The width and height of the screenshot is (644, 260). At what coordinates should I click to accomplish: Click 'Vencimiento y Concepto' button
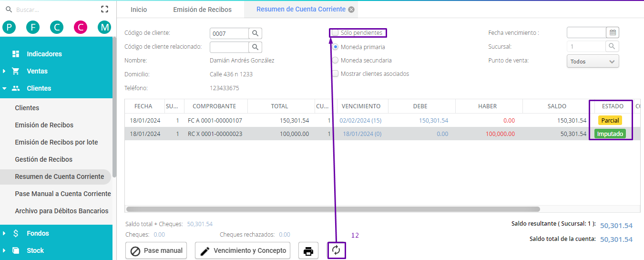coord(243,250)
